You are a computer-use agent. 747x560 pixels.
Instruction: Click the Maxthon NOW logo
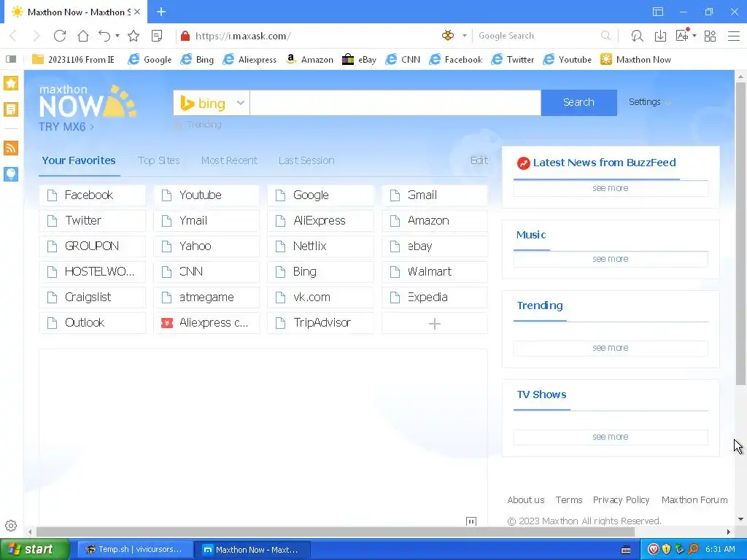point(88,101)
